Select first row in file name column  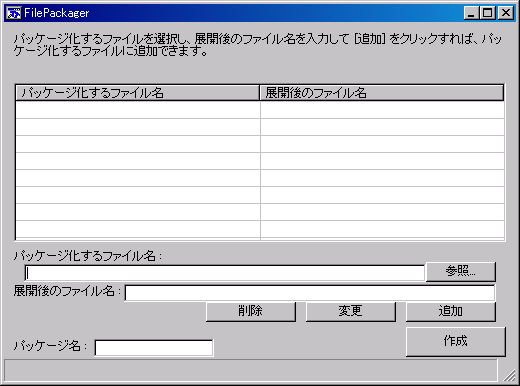[x=138, y=110]
